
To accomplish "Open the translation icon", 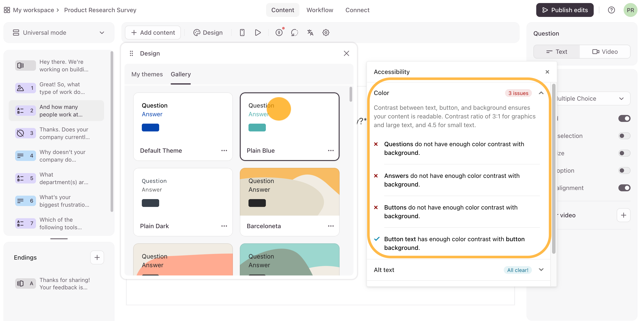I will tap(310, 33).
